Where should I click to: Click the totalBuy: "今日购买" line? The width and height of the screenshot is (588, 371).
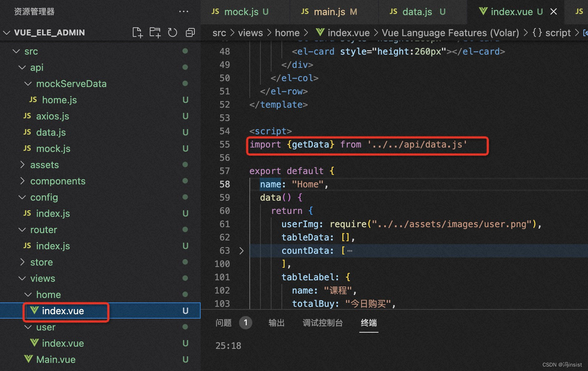pyautogui.click(x=344, y=304)
